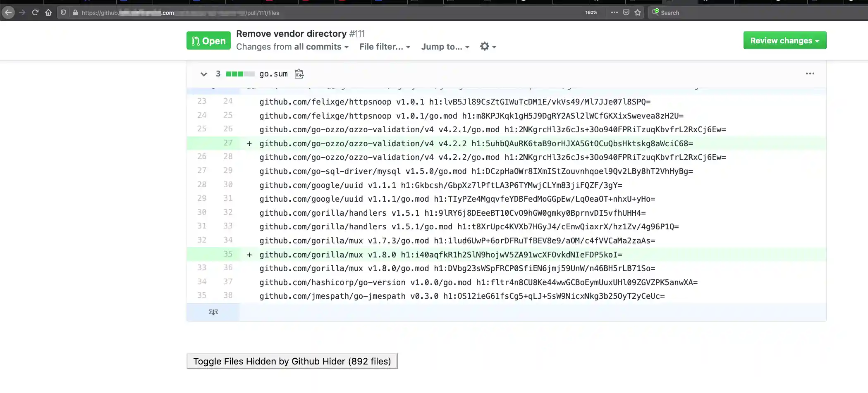
Task: Open the File filter dropdown
Action: pyautogui.click(x=384, y=47)
